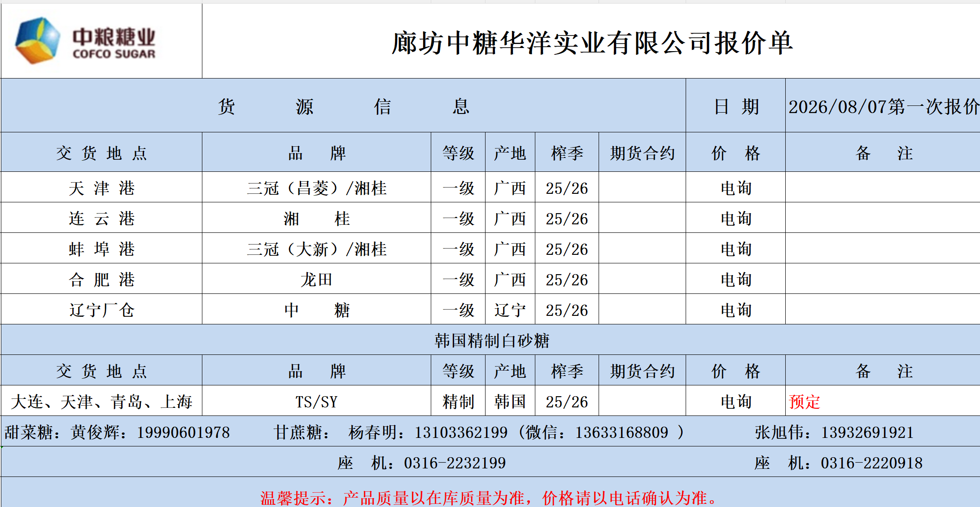This screenshot has width=980, height=507.
Task: Select the title 廊坊中糖华洋实业有限公司报价单
Action: 592,43
